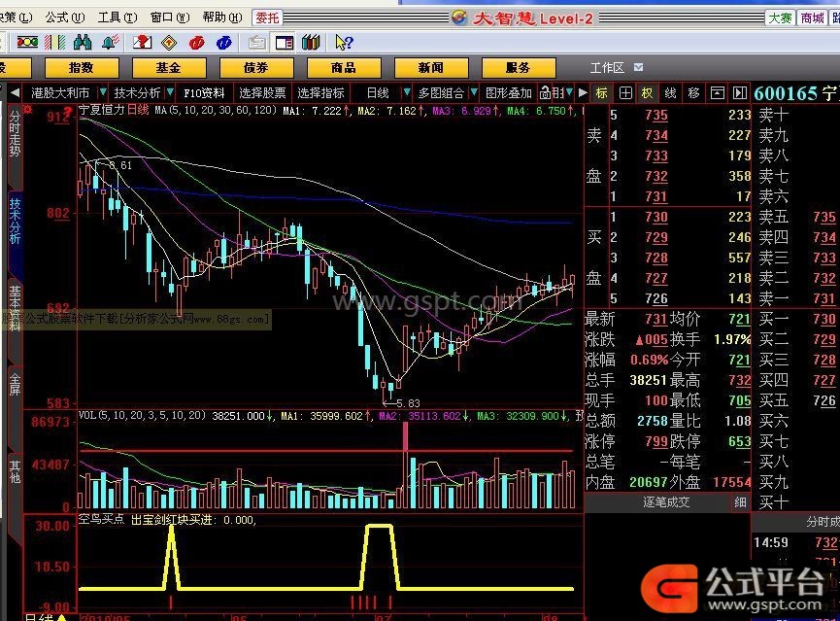
Task: Click the 新闻 category button
Action: (x=431, y=68)
